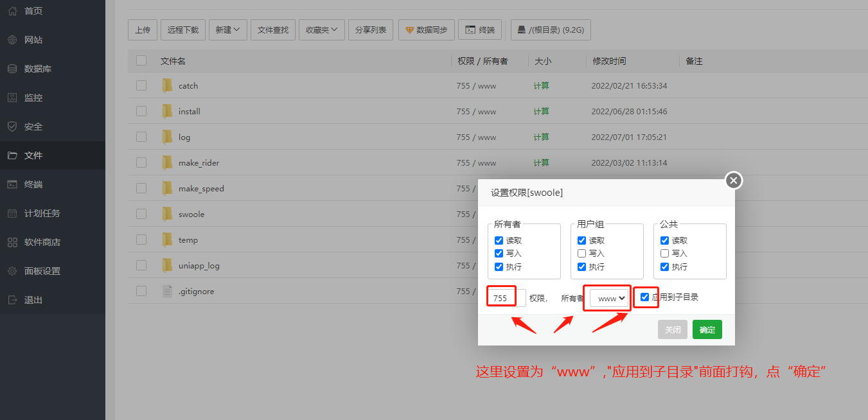This screenshot has width=868, height=420.
Task: Toggle 公共 执行 execute checkbox
Action: click(x=664, y=267)
